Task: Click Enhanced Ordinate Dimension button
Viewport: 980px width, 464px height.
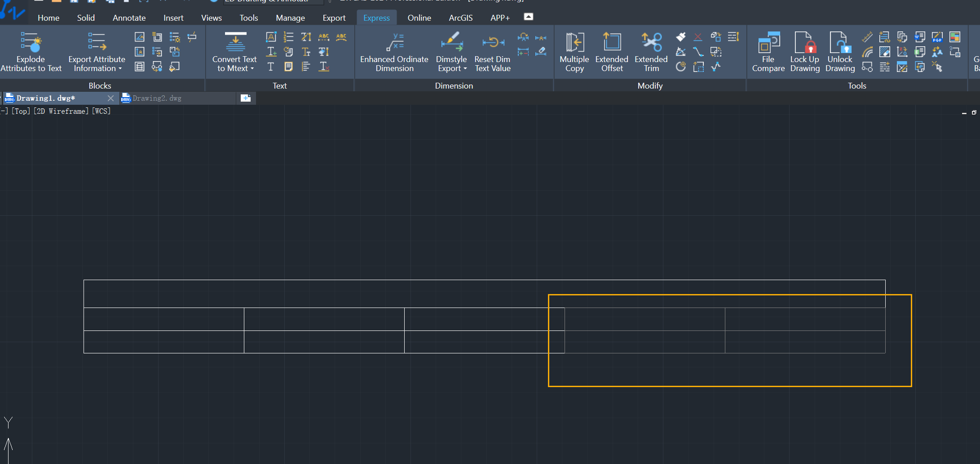Action: [394, 52]
